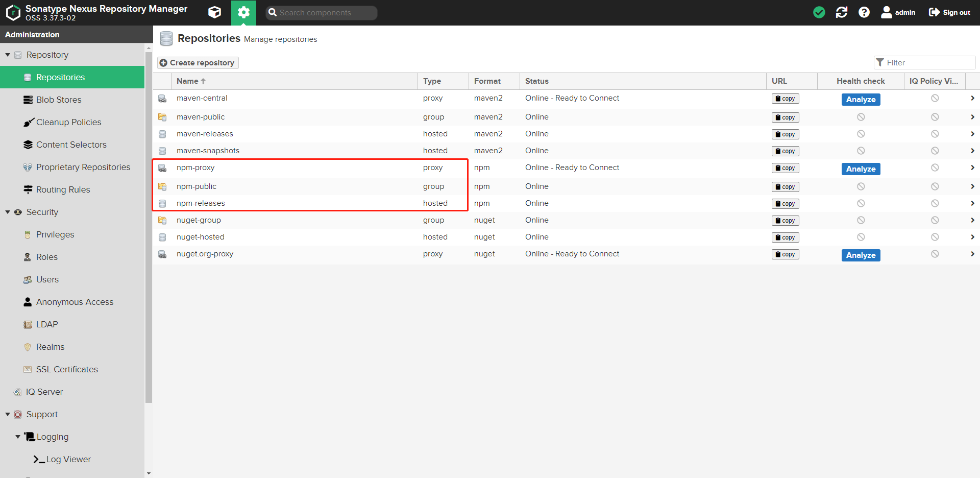Analyze health of nuget.org-proxy
The height and width of the screenshot is (478, 980).
pos(861,255)
